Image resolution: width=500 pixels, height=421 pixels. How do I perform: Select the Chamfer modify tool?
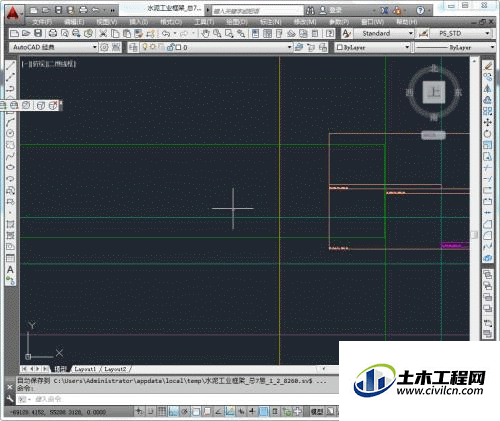488,224
